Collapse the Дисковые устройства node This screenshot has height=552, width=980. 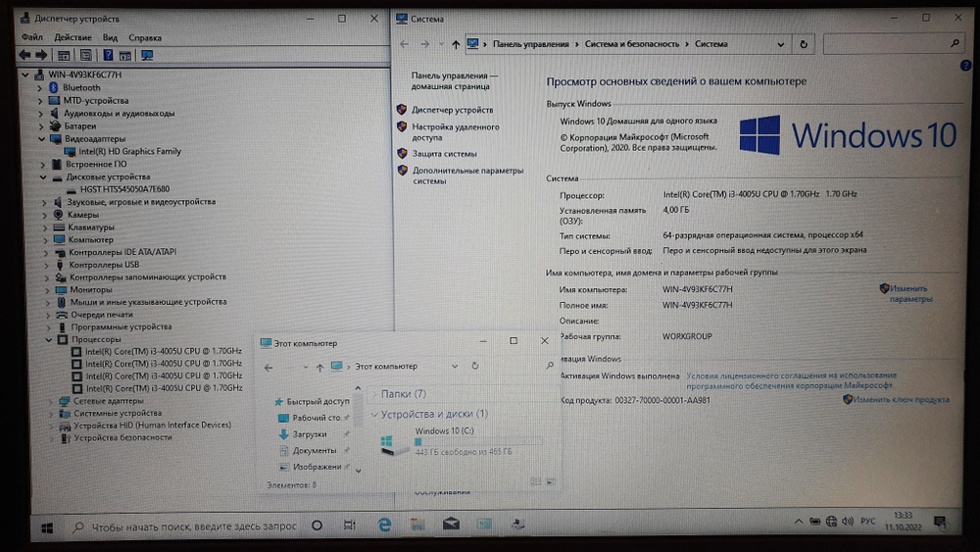click(43, 176)
